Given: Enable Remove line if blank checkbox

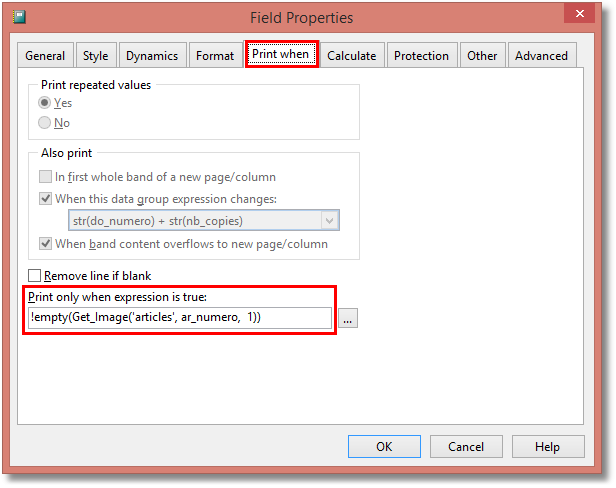Looking at the screenshot, I should (35, 276).
